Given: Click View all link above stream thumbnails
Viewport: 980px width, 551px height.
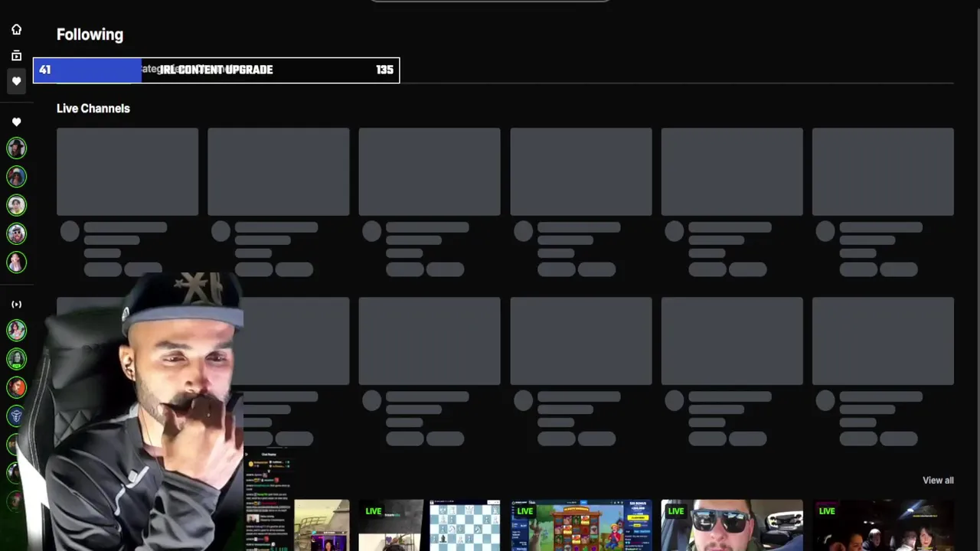Looking at the screenshot, I should (938, 481).
